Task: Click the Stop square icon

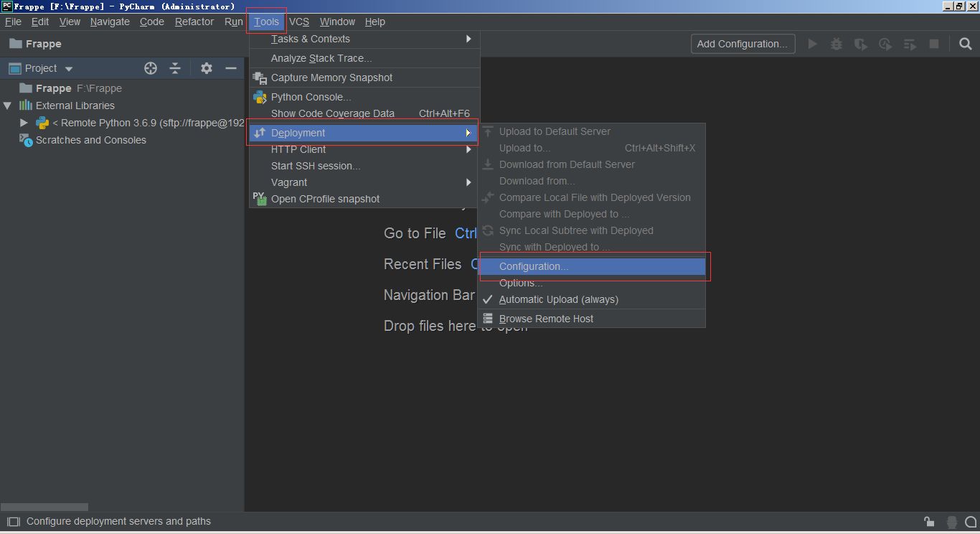Action: (934, 44)
